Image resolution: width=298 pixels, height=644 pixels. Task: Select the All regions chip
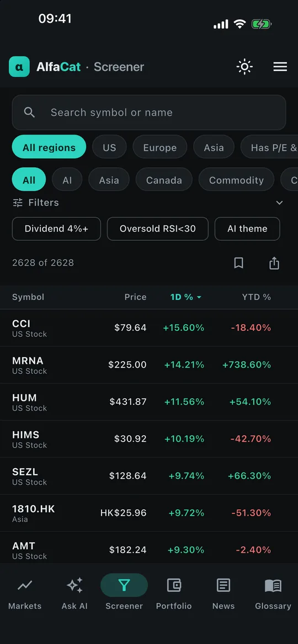click(49, 147)
